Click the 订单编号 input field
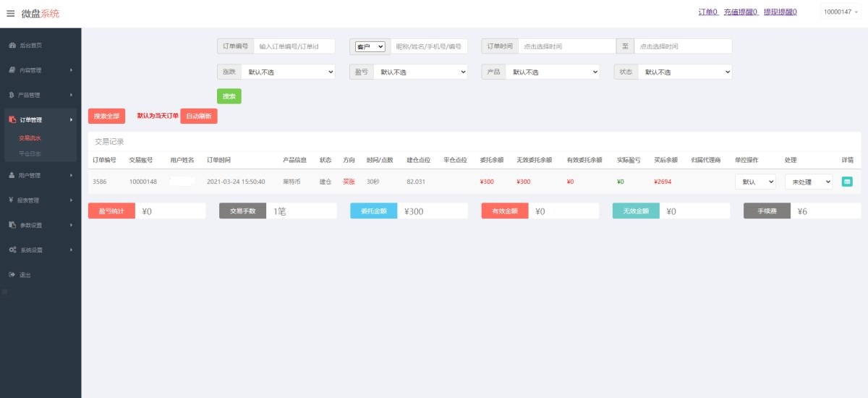 294,46
